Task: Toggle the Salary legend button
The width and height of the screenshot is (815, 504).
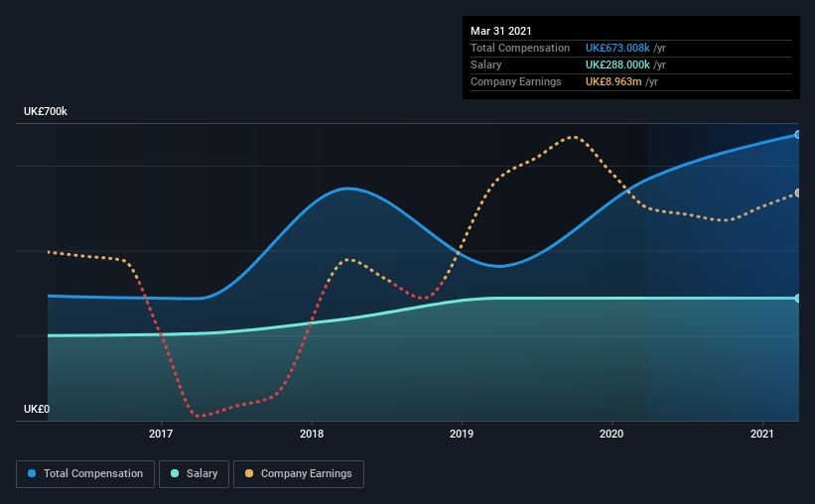Action: pyautogui.click(x=194, y=474)
